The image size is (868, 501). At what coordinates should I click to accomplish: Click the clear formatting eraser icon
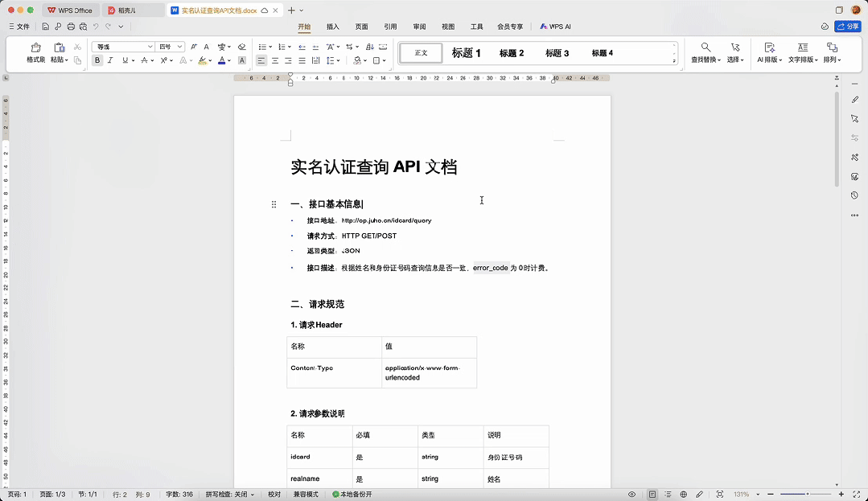tap(241, 46)
